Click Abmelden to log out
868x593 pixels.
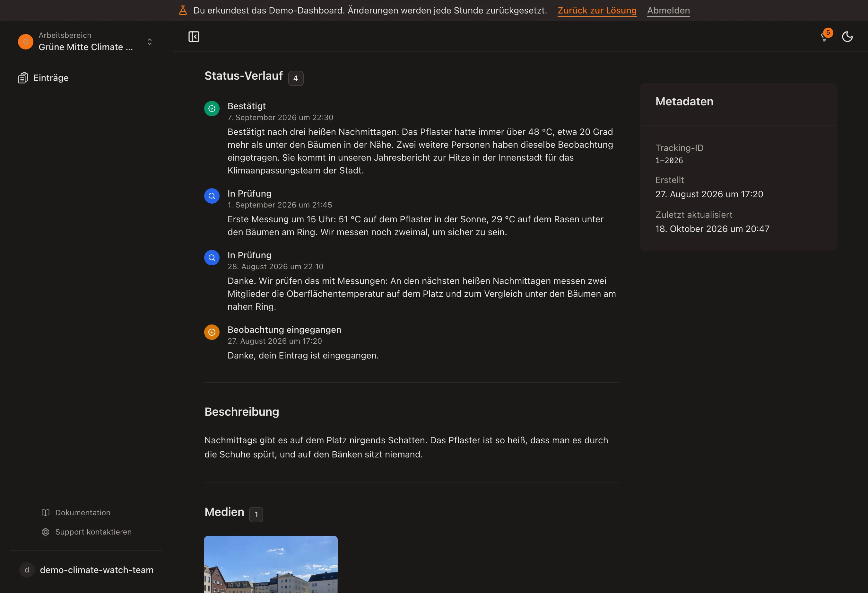pyautogui.click(x=668, y=11)
